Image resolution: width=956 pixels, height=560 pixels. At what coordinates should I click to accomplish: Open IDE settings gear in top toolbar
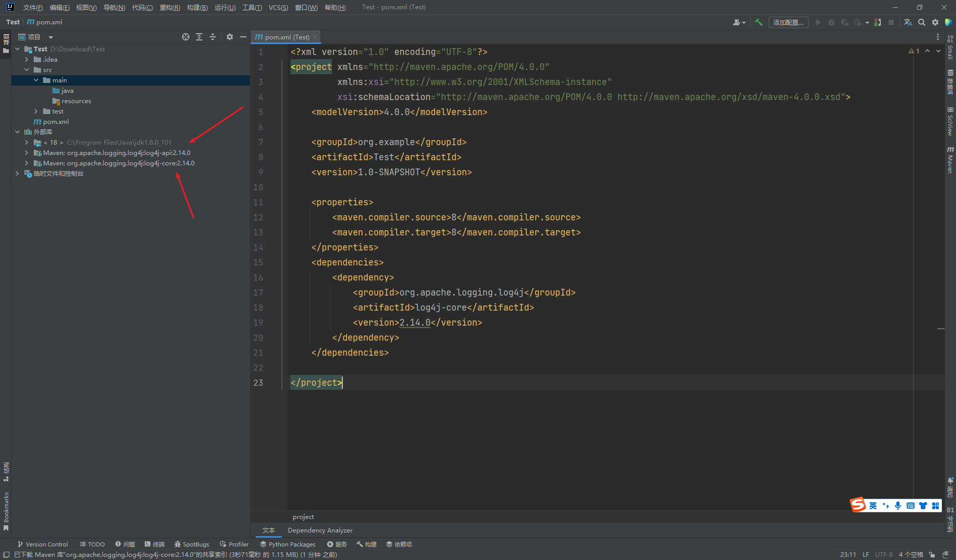pos(935,22)
